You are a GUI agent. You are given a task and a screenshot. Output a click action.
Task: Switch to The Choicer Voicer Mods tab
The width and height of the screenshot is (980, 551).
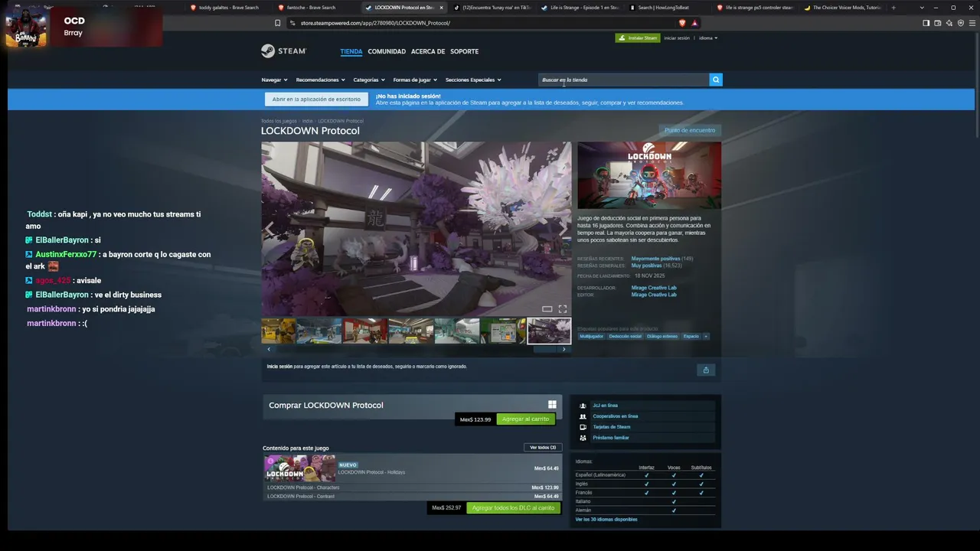843,8
